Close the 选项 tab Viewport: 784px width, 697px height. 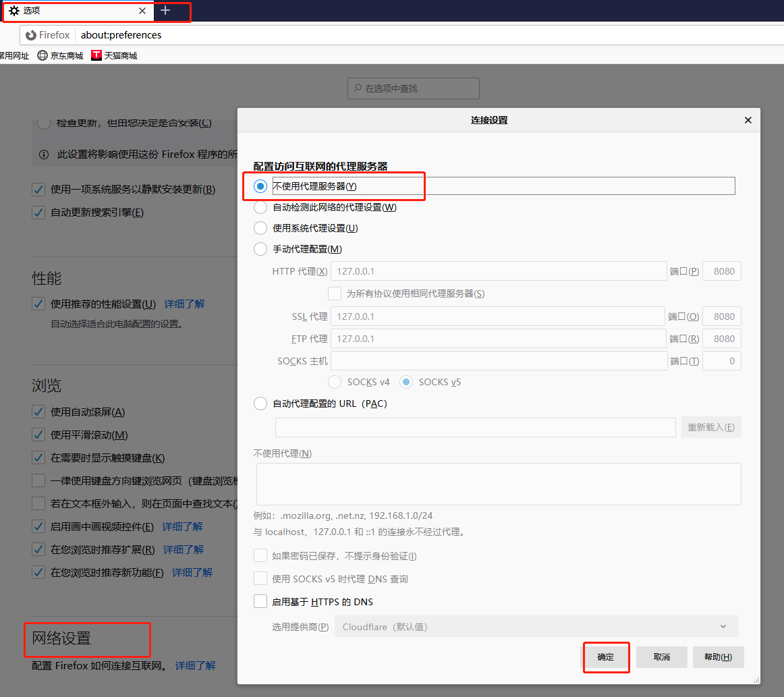(142, 11)
